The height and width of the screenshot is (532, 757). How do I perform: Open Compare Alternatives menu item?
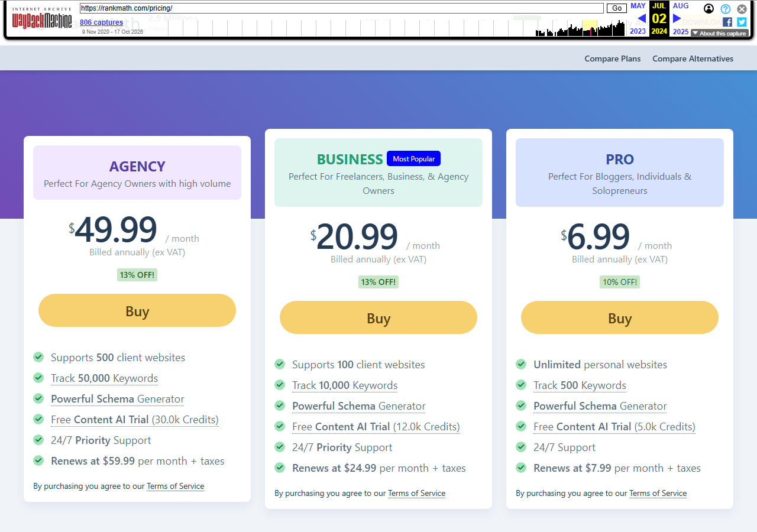point(693,59)
